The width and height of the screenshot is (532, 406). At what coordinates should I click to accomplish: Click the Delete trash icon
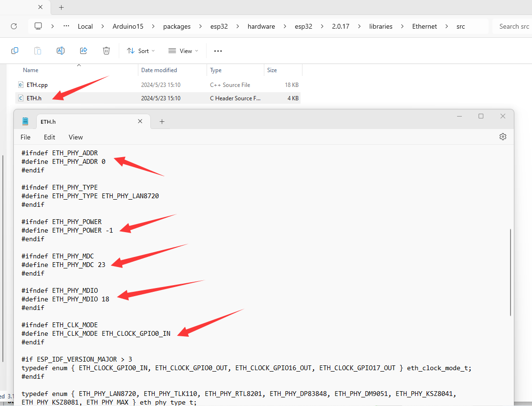click(106, 51)
